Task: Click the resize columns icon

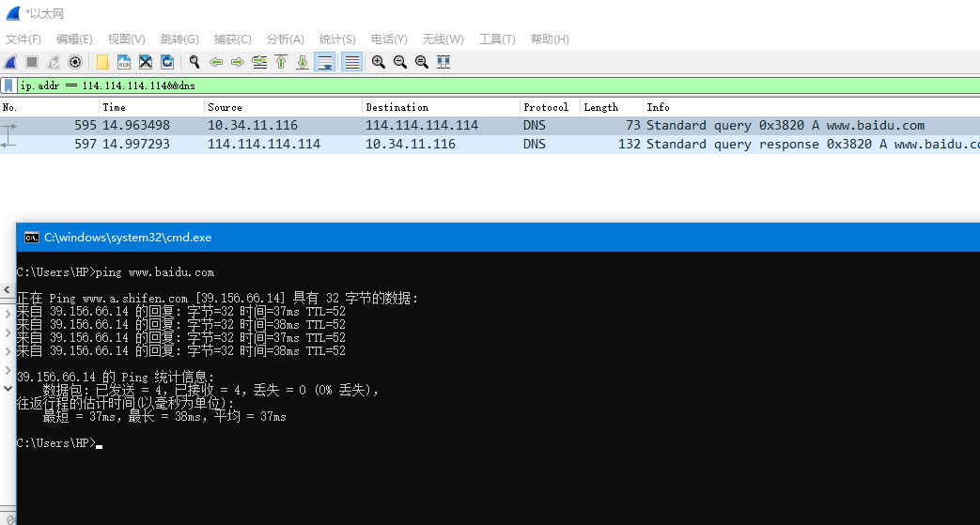Action: [x=443, y=62]
